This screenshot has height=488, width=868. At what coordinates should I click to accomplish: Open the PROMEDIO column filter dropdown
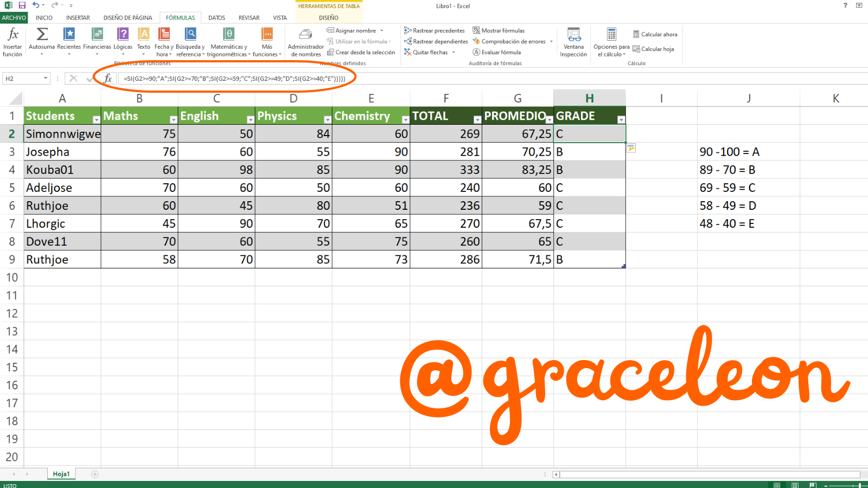coord(548,119)
